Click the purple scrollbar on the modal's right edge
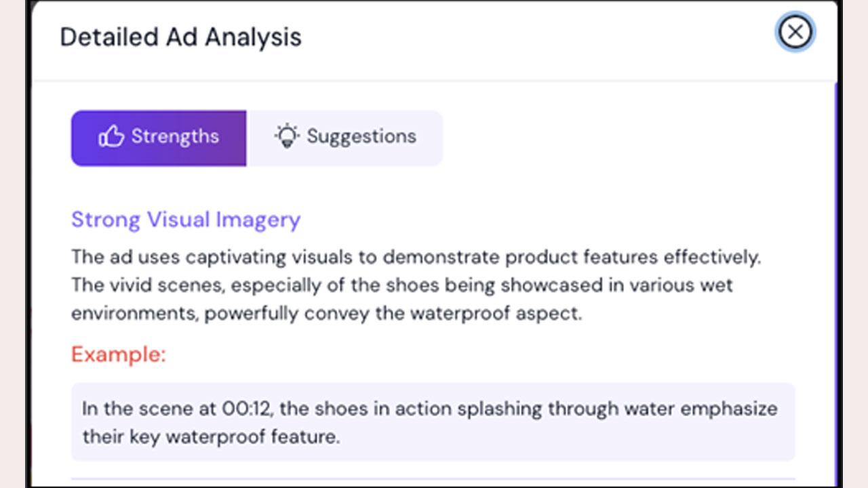Viewport: 868px width, 488px height. point(835,285)
